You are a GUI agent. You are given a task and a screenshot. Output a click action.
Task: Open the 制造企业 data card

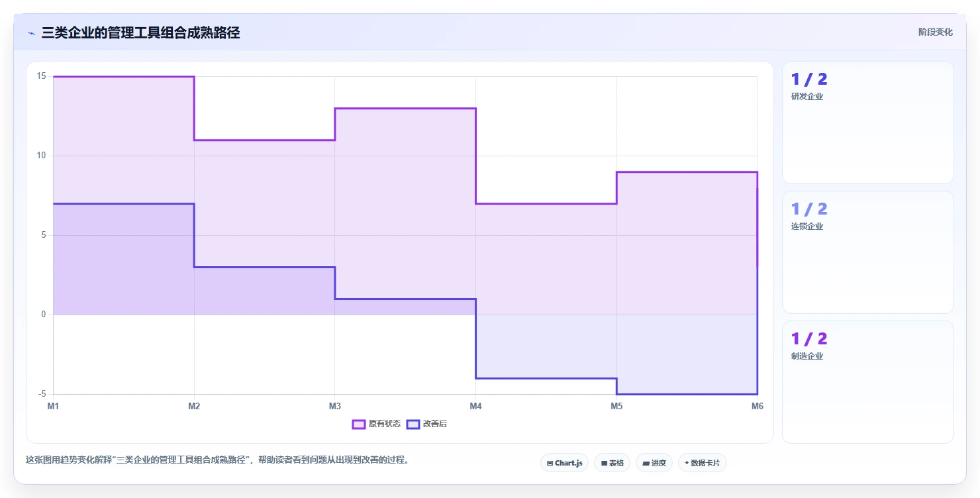867,382
